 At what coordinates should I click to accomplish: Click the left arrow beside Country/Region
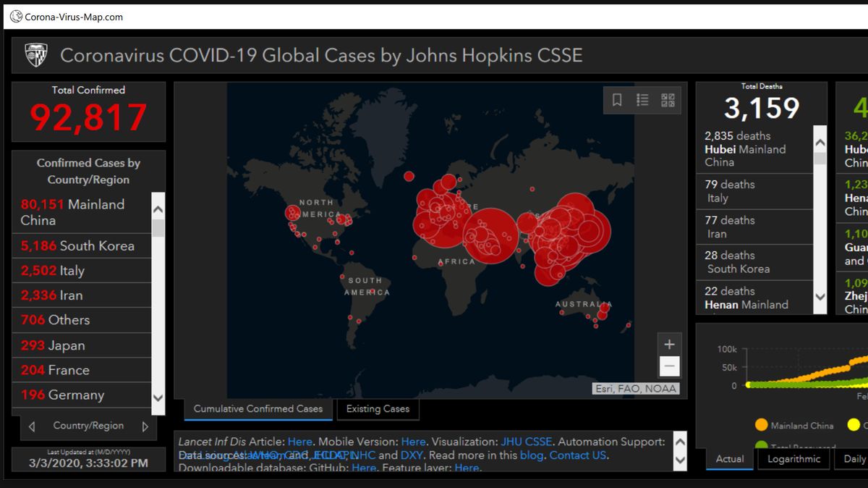(32, 426)
